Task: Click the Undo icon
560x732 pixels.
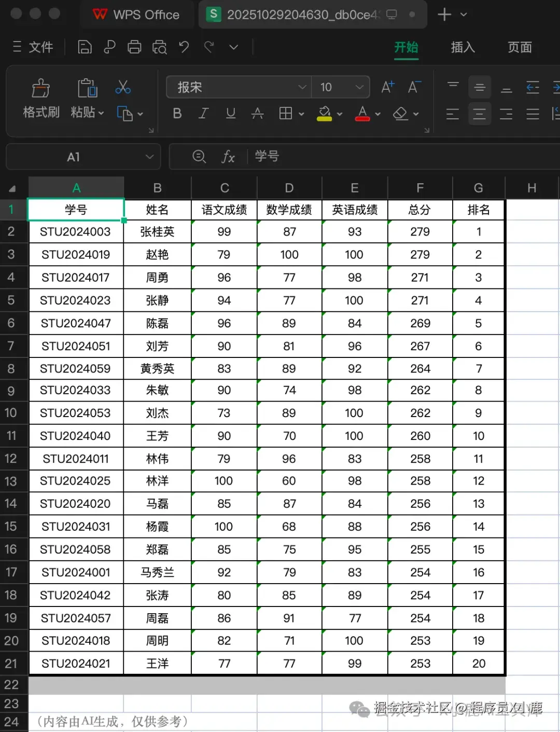Action: click(x=184, y=47)
